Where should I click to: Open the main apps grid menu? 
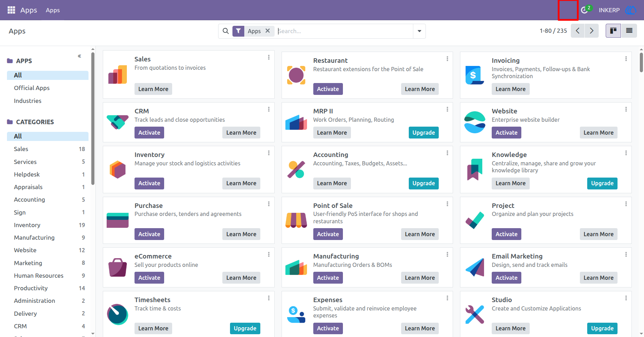click(11, 10)
